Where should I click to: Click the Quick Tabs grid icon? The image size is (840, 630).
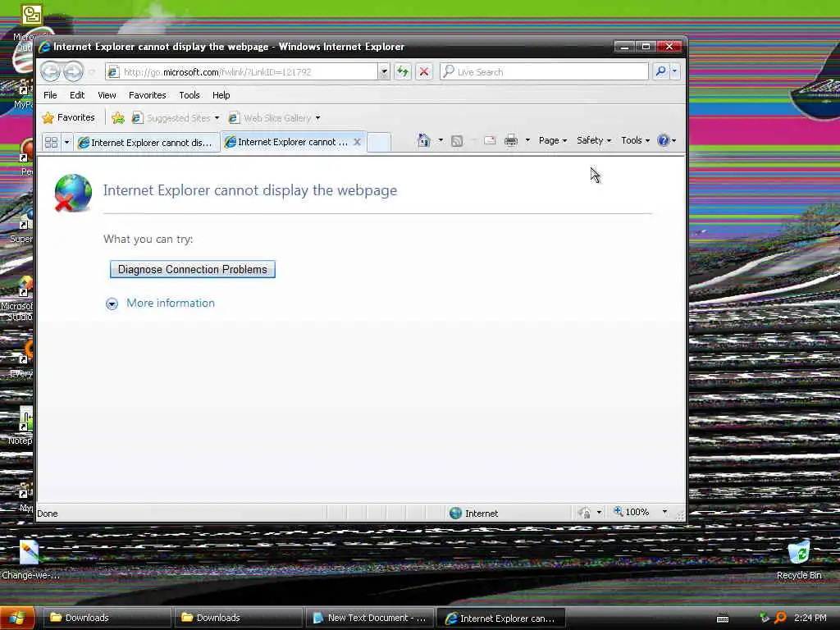point(52,142)
